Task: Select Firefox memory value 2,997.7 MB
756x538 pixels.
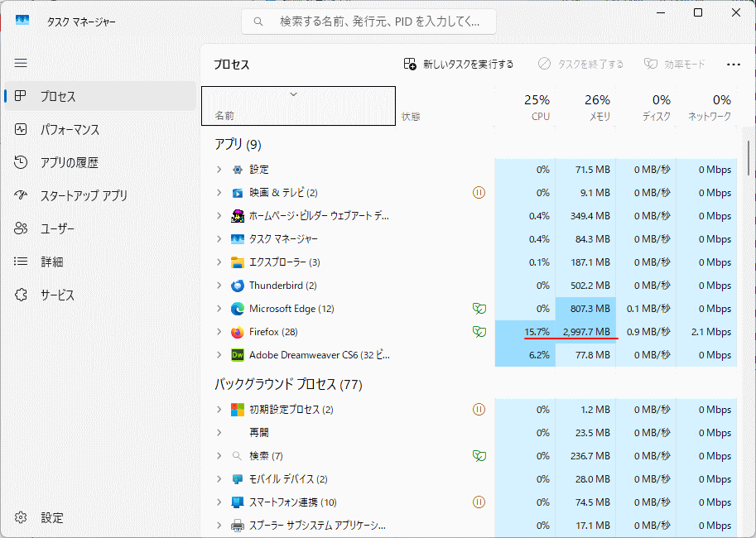Action: pos(586,332)
